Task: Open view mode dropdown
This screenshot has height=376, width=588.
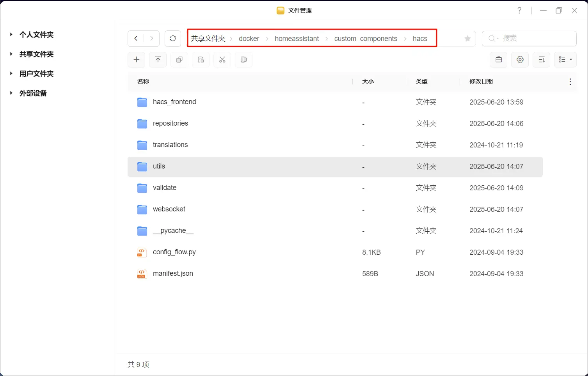Action: coord(565,60)
